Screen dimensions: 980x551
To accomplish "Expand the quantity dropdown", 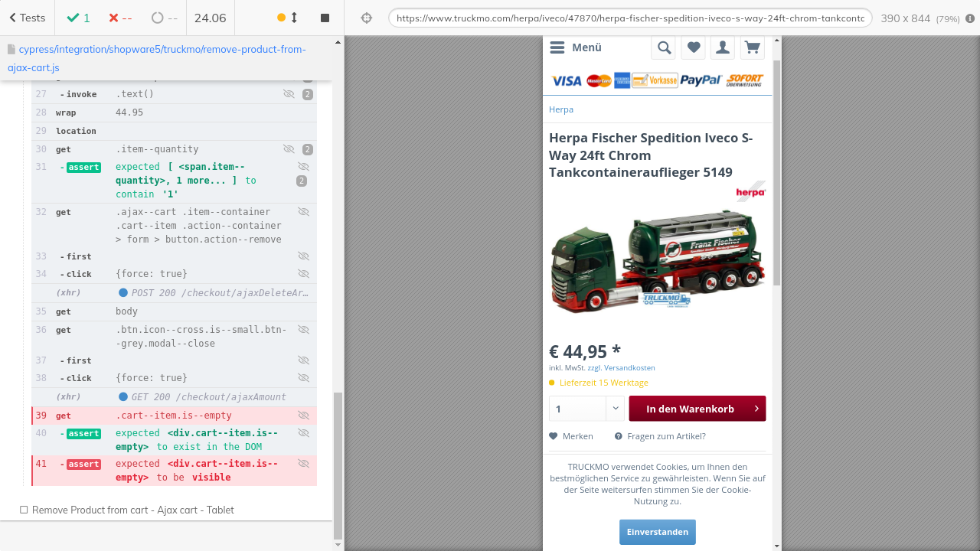I will (x=615, y=409).
